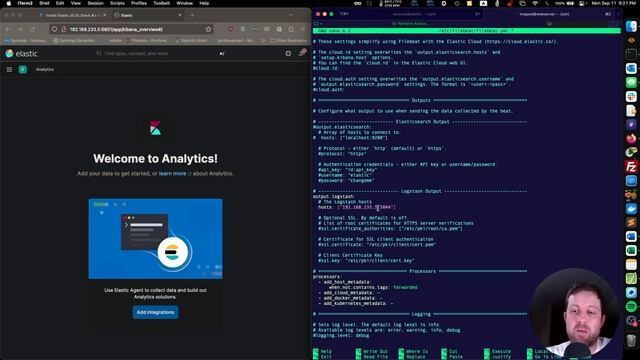
Task: Click the browser reload button
Action: coord(32,29)
